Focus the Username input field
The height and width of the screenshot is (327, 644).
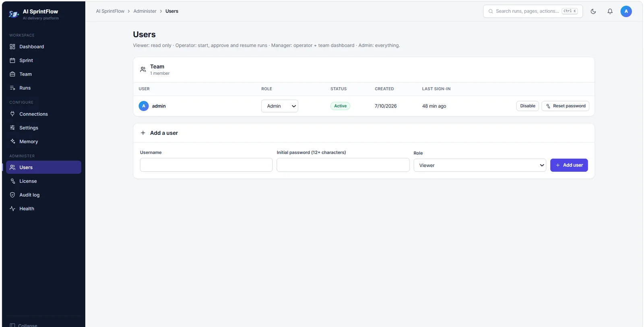tap(206, 165)
